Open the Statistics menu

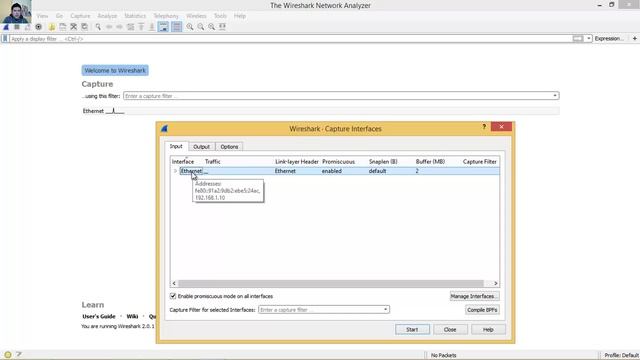[135, 16]
